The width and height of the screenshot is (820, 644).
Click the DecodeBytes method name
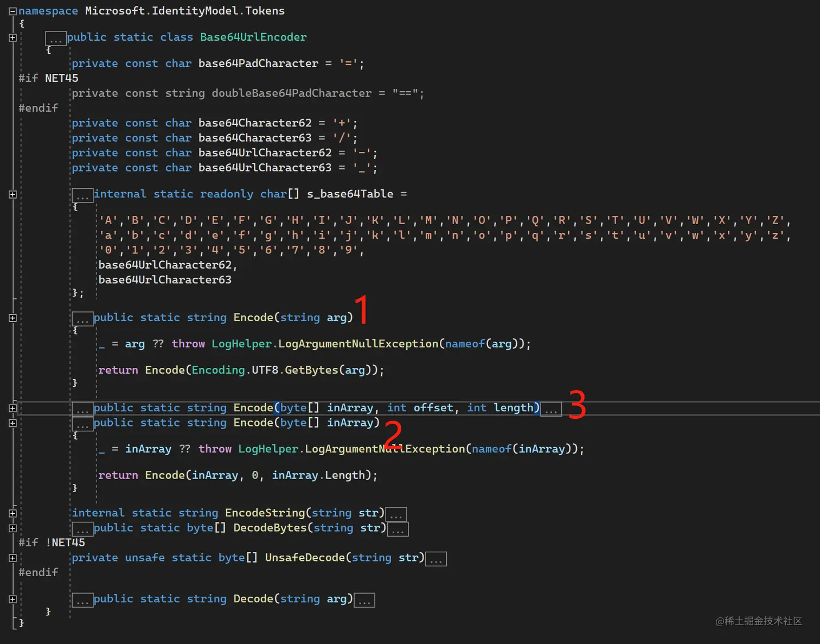270,527
